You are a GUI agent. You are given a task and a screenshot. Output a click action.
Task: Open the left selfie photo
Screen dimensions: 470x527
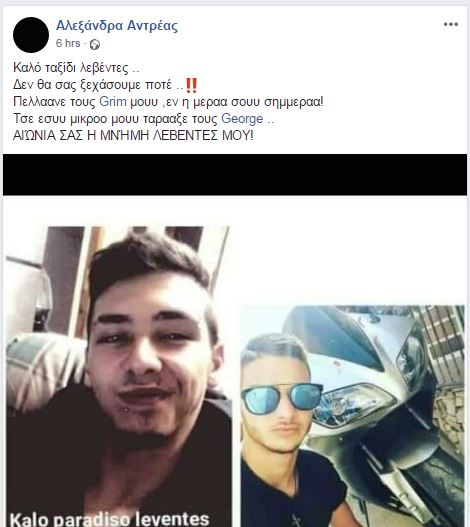click(x=119, y=376)
